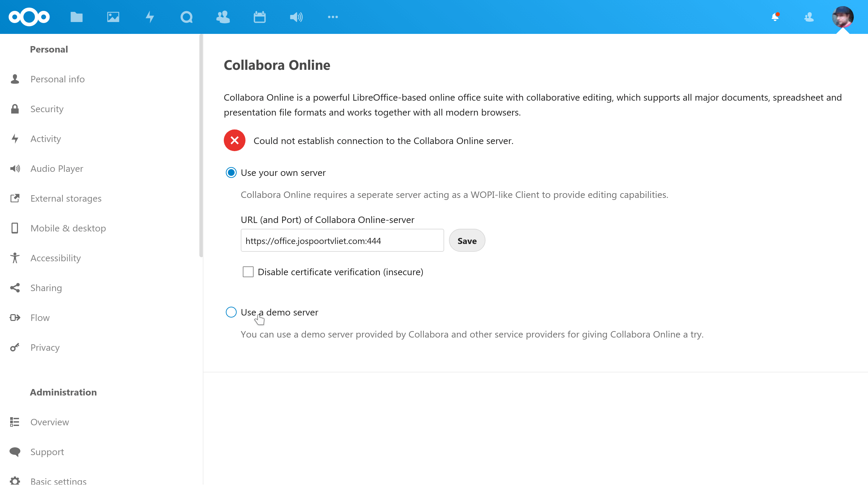Click the Overview list icon

pos(15,422)
